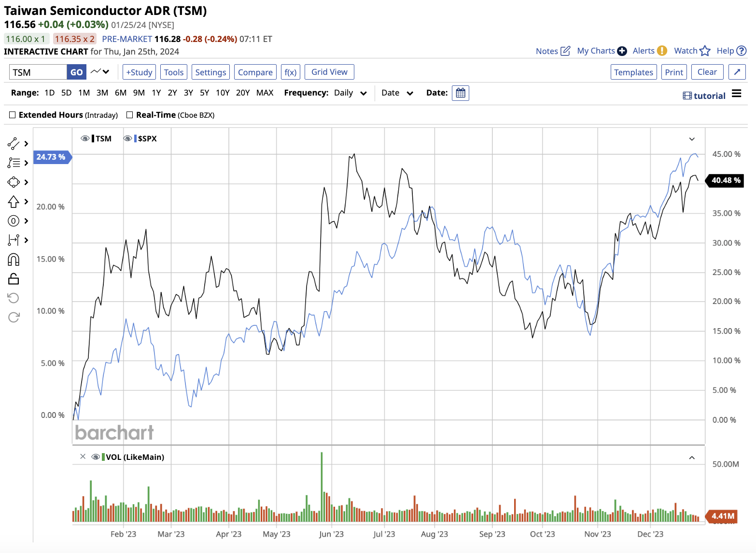
Task: Select the 3M range
Action: click(x=102, y=93)
